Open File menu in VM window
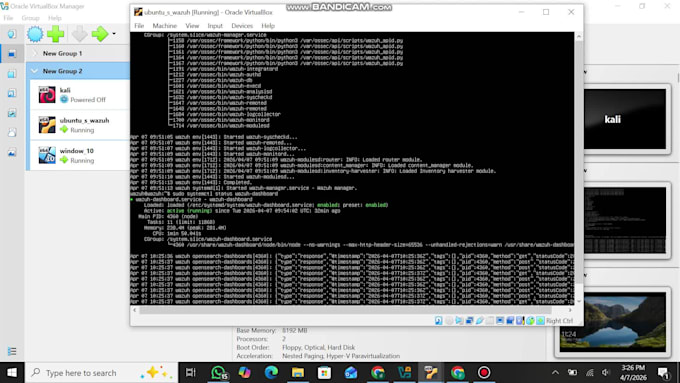The width and height of the screenshot is (680, 383). pyautogui.click(x=139, y=26)
